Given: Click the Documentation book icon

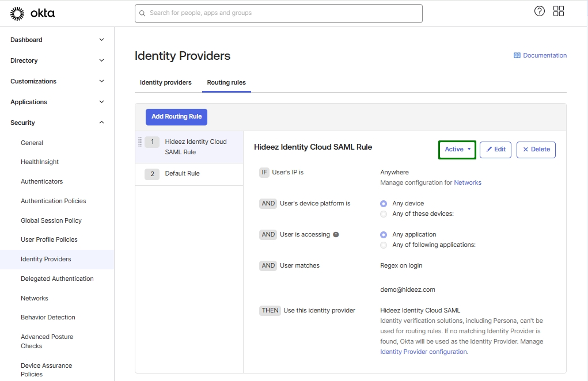Looking at the screenshot, I should pos(517,56).
